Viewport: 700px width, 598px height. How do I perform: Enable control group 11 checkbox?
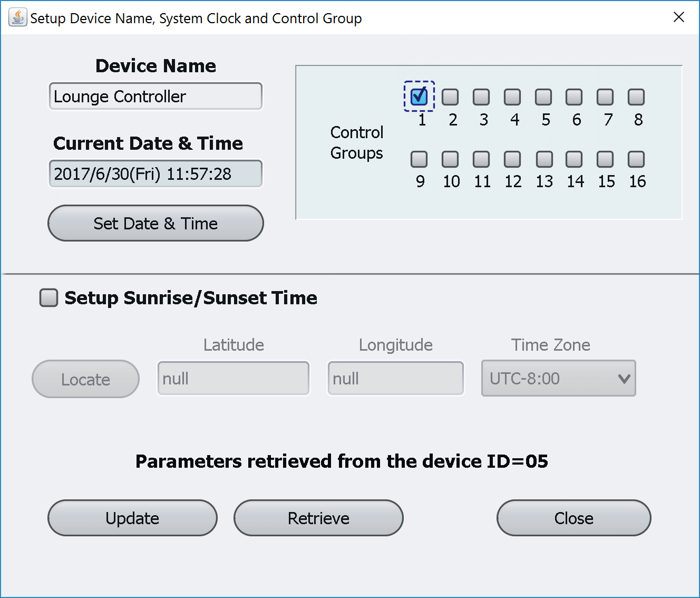(x=481, y=159)
